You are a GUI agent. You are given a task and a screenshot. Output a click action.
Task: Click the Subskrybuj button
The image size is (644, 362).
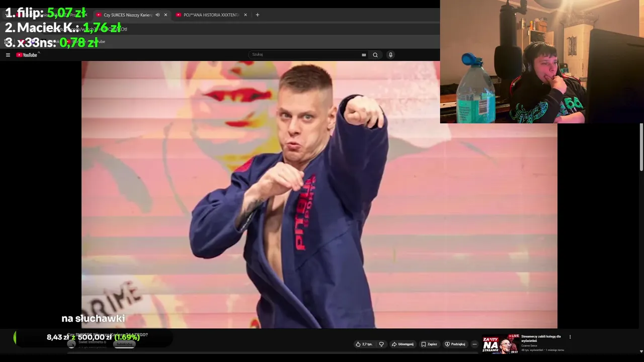click(124, 344)
